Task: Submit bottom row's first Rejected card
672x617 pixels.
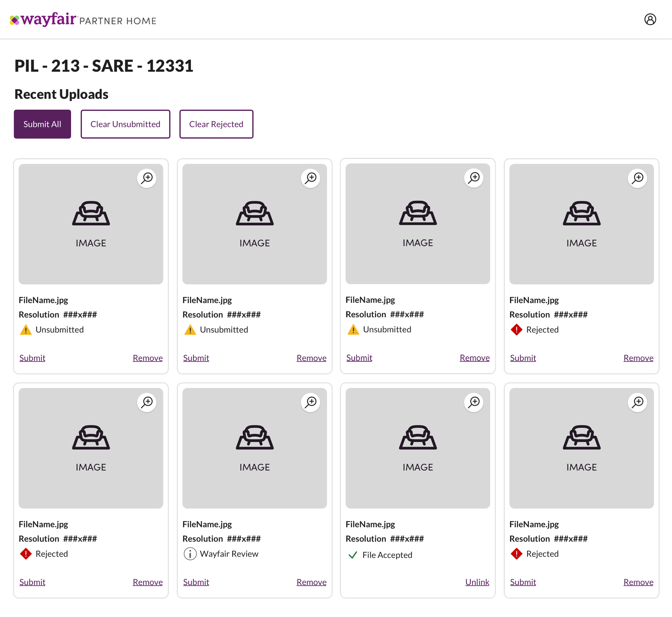Action: point(32,582)
